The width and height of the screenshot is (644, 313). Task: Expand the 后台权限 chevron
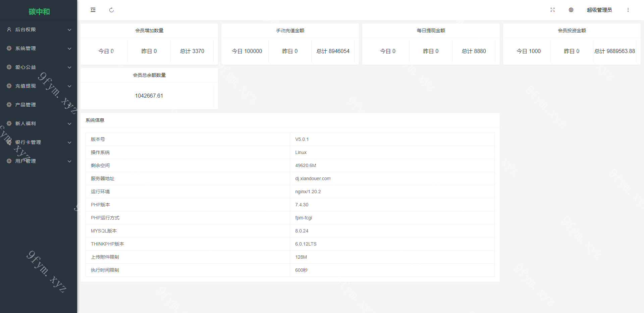click(69, 30)
